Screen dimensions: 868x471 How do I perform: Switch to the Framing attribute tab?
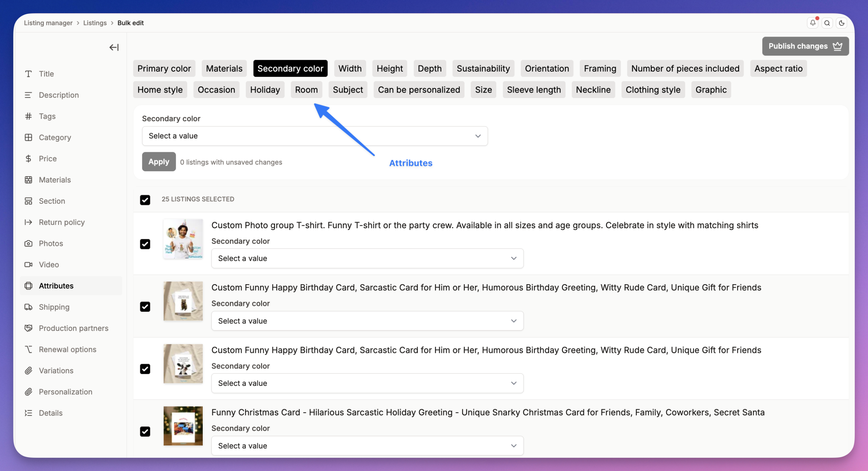coord(600,68)
